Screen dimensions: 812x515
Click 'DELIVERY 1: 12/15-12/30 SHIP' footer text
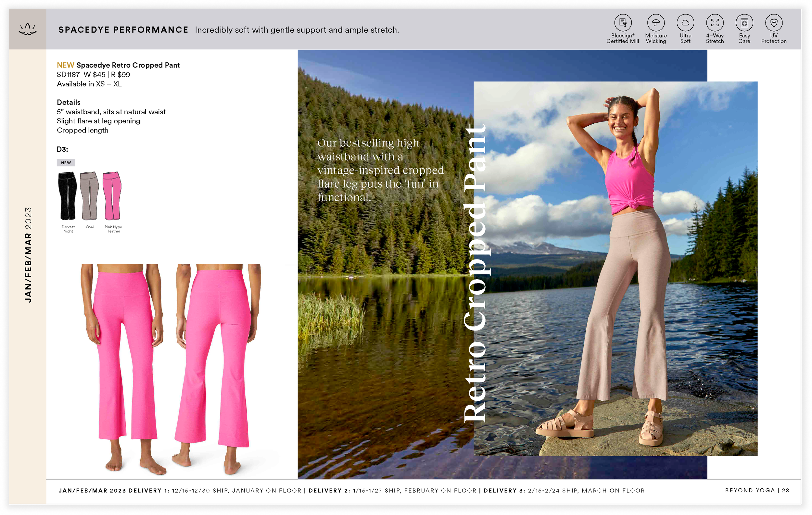point(215,490)
